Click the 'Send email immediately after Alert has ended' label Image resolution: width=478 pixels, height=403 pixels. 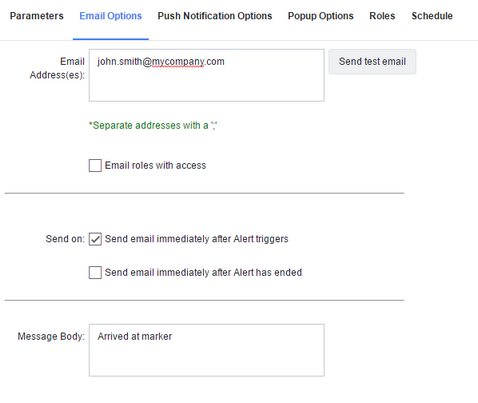point(203,272)
